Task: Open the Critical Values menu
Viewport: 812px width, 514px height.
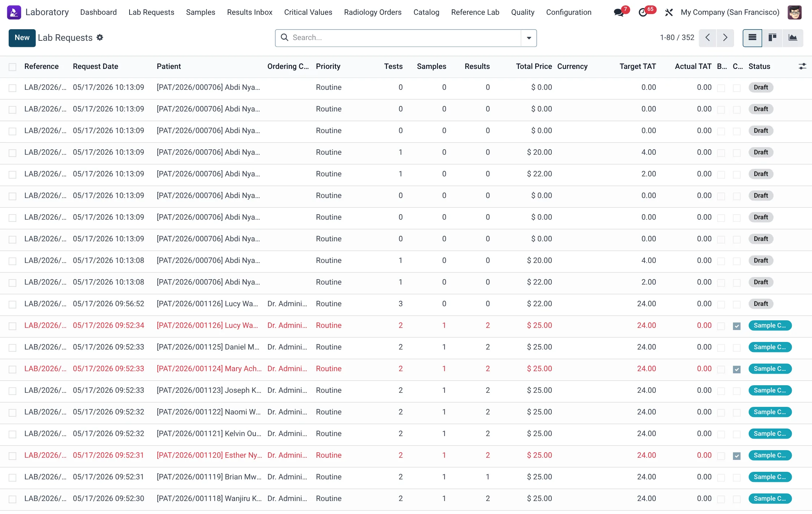Action: pyautogui.click(x=308, y=12)
